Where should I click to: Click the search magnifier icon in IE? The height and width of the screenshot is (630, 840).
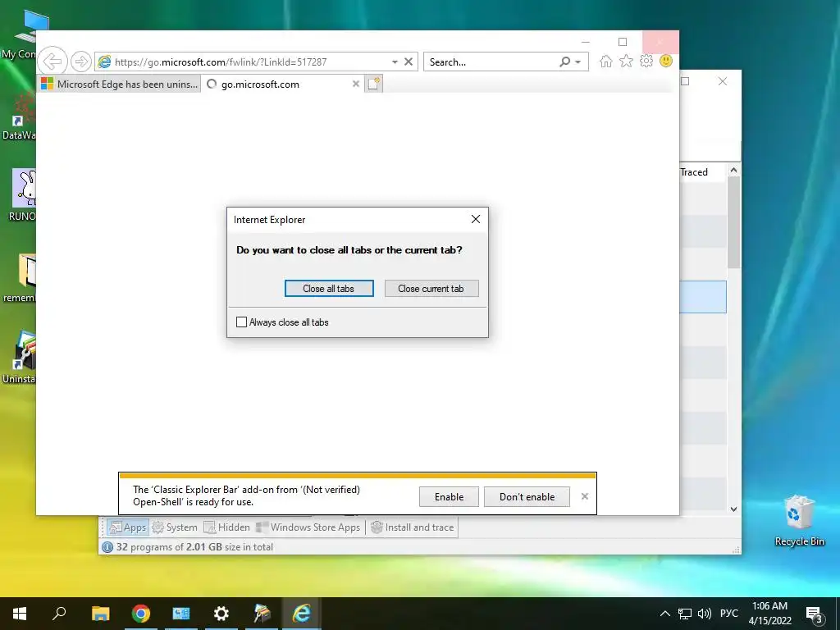564,62
